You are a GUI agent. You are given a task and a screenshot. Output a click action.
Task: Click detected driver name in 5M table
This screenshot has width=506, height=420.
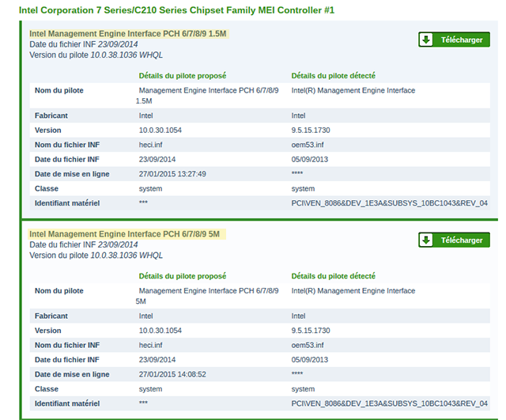353,291
